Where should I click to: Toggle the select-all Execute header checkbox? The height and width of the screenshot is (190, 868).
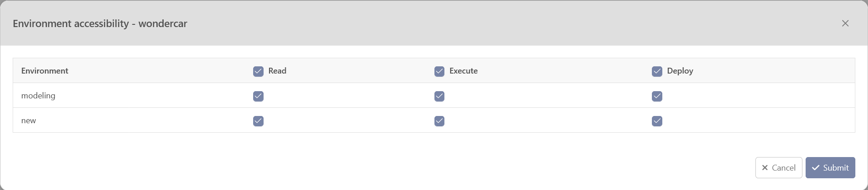[x=439, y=71]
